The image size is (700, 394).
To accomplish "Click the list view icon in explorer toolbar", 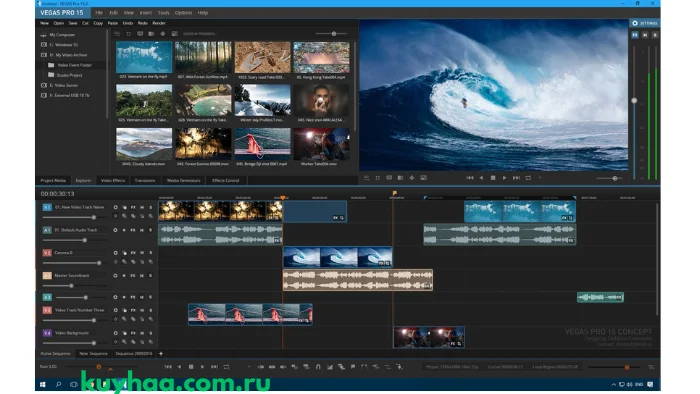I will click(x=117, y=34).
